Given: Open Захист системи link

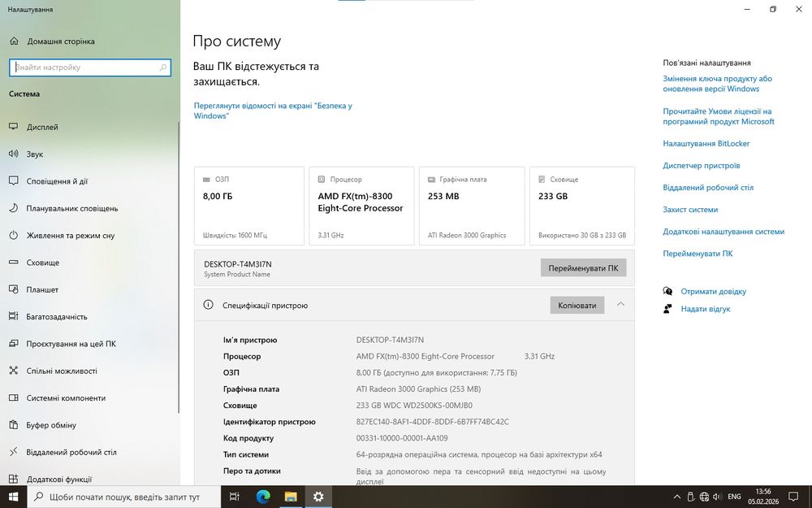Looking at the screenshot, I should click(x=690, y=210).
